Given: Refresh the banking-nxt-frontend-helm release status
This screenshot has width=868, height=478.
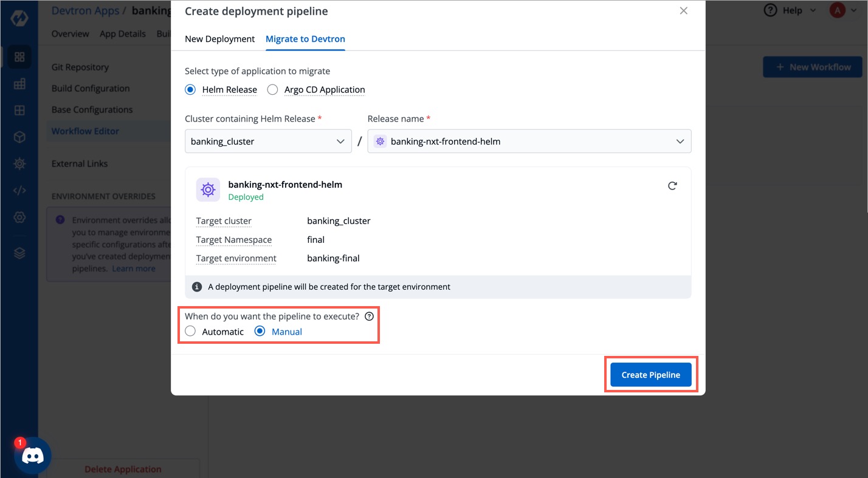Looking at the screenshot, I should click(672, 186).
